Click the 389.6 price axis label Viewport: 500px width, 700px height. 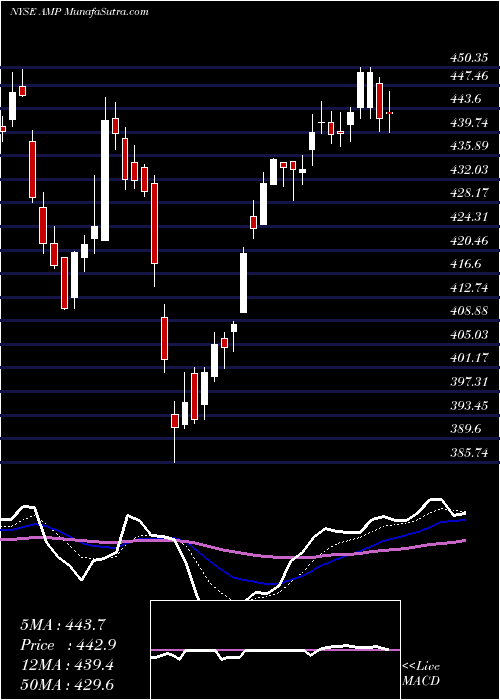[x=466, y=429]
